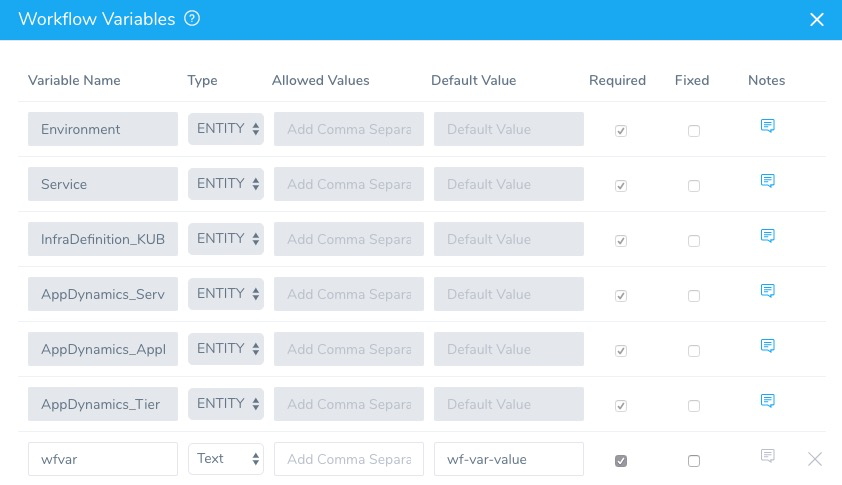The image size is (842, 485).
Task: Open notes for the Environment variable
Action: 767,126
